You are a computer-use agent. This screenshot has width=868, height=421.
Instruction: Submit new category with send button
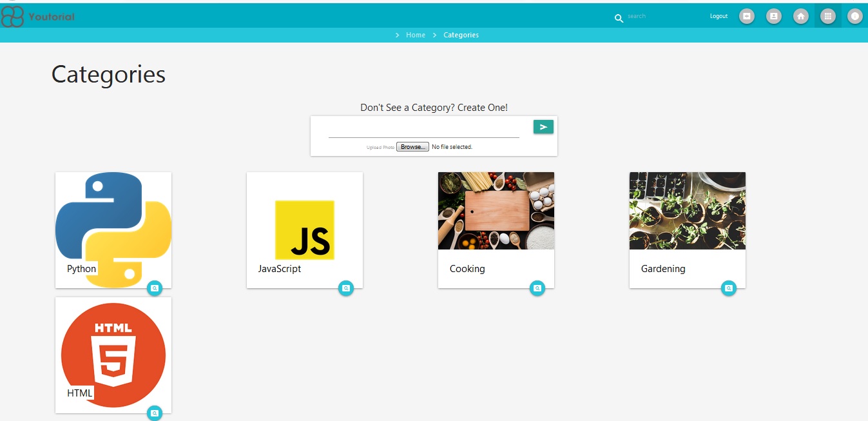tap(543, 127)
